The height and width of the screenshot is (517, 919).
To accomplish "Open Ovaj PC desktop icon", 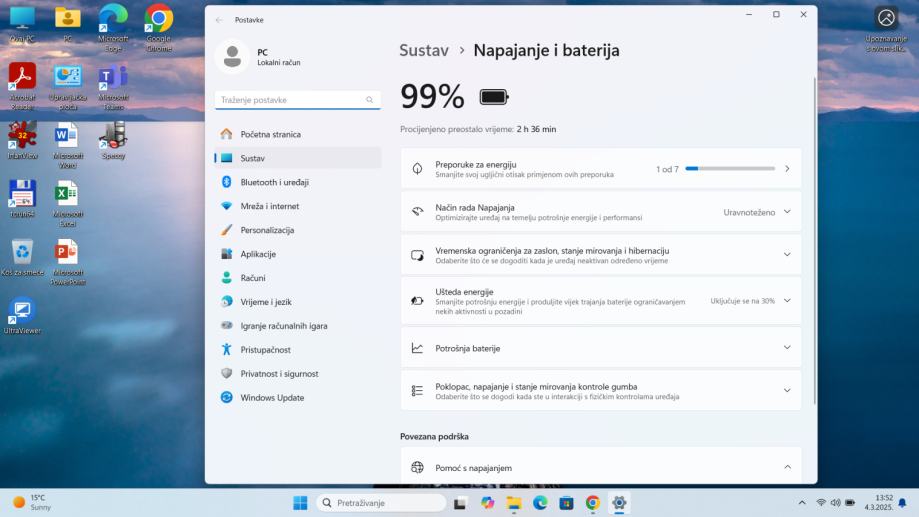I will 22,23.
